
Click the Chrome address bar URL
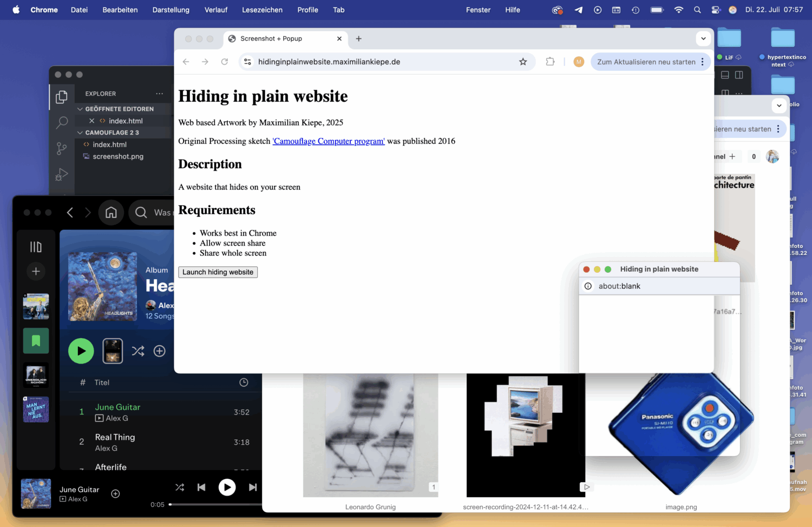(x=329, y=62)
